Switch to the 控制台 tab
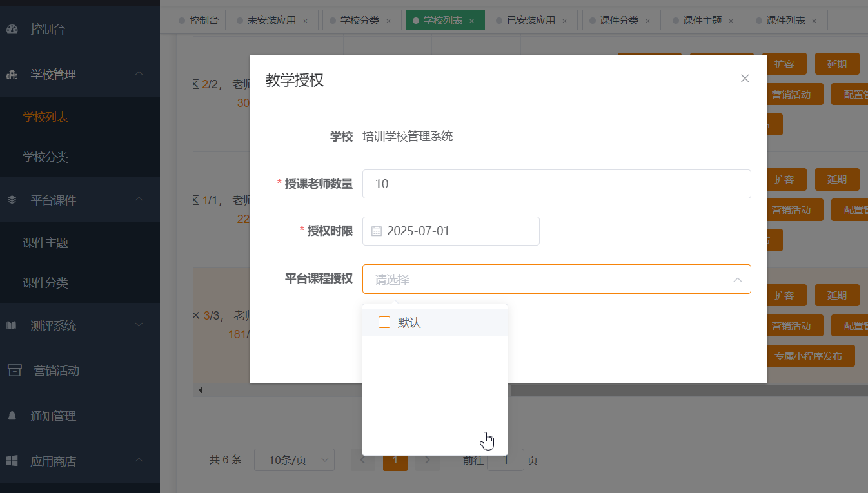The height and width of the screenshot is (493, 868). pyautogui.click(x=198, y=21)
